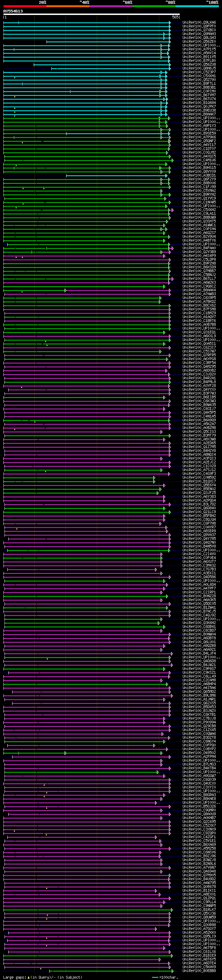This screenshot has height=980, width=222.
Task: Select hit UniRef100_B8AAK7
Action: click(199, 114)
